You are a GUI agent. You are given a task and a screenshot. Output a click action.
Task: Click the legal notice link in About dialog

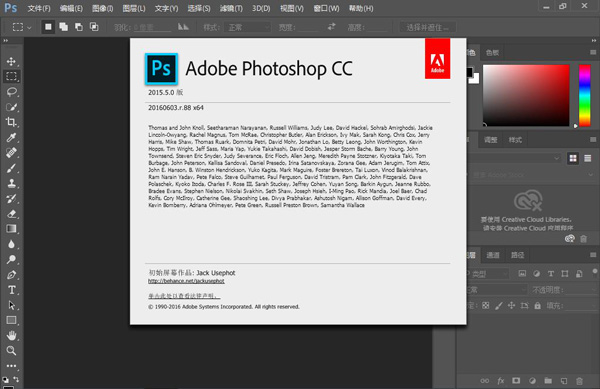[x=184, y=296]
